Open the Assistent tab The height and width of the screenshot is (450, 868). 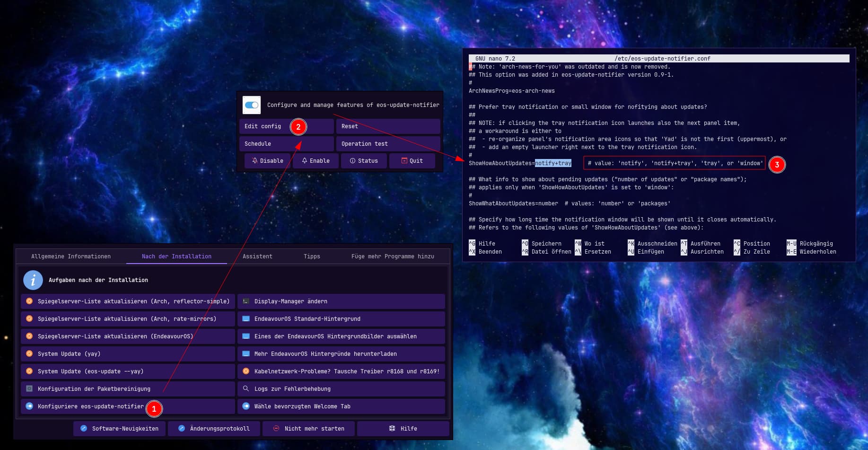click(x=257, y=256)
